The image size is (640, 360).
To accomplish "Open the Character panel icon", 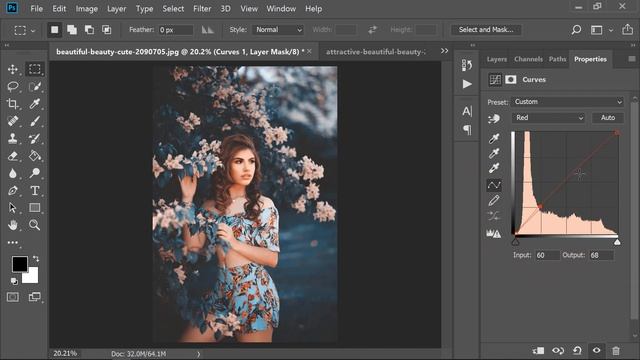I will coord(467,111).
